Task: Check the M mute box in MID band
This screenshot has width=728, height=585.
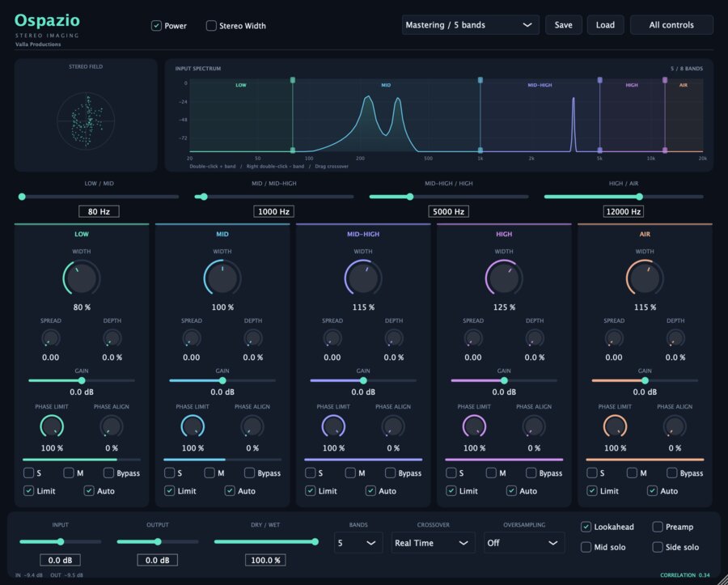Action: pyautogui.click(x=210, y=473)
